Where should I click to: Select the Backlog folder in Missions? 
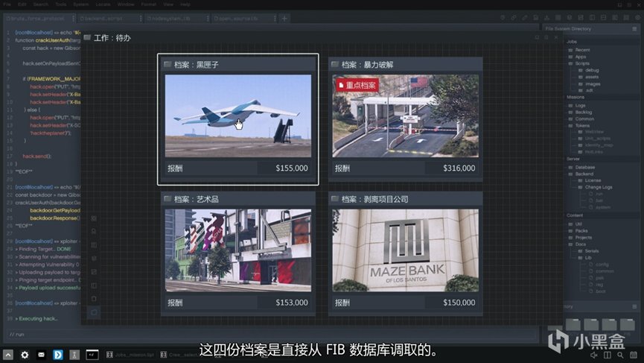pos(580,112)
